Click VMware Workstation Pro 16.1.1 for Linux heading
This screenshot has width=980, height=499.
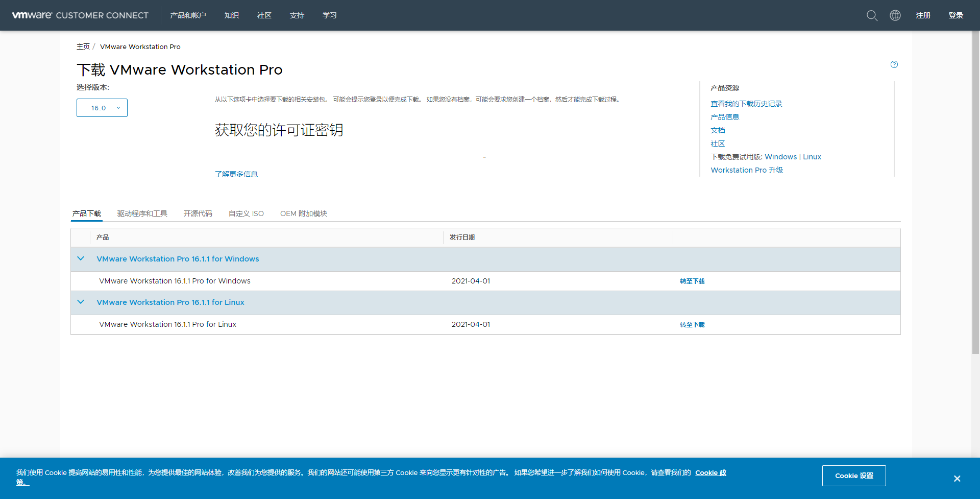click(x=170, y=302)
